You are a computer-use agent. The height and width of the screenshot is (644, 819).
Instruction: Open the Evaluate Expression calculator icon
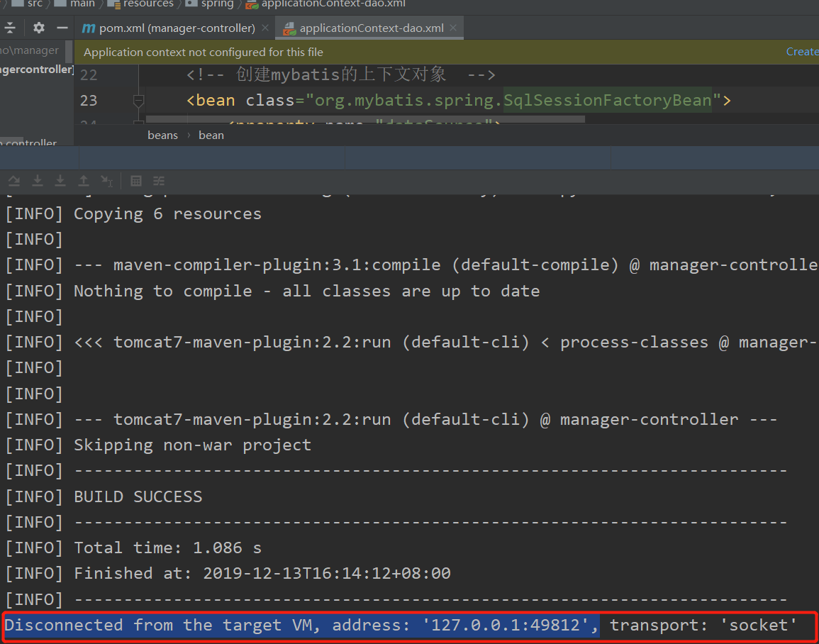[x=136, y=182]
